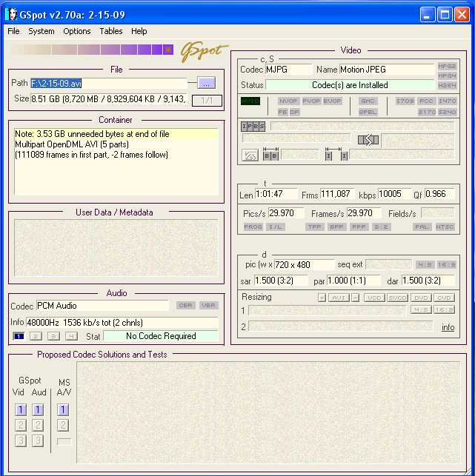The image size is (475, 476).
Task: Click the purple gradient progress bar
Action: pos(93,50)
